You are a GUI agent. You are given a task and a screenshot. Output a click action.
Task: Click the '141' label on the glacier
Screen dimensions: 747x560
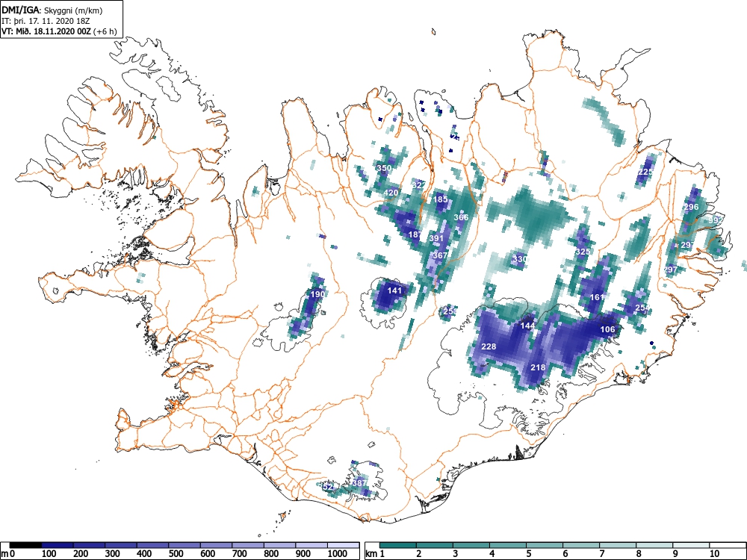394,290
